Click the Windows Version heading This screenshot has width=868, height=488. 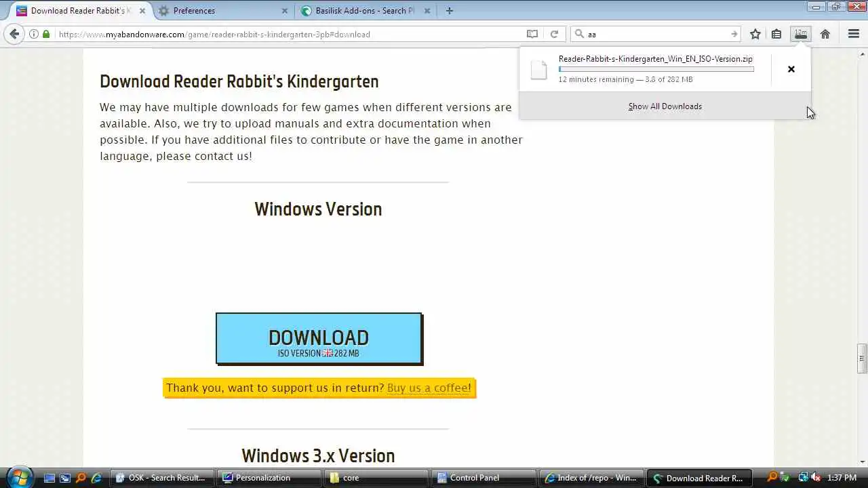click(x=318, y=209)
